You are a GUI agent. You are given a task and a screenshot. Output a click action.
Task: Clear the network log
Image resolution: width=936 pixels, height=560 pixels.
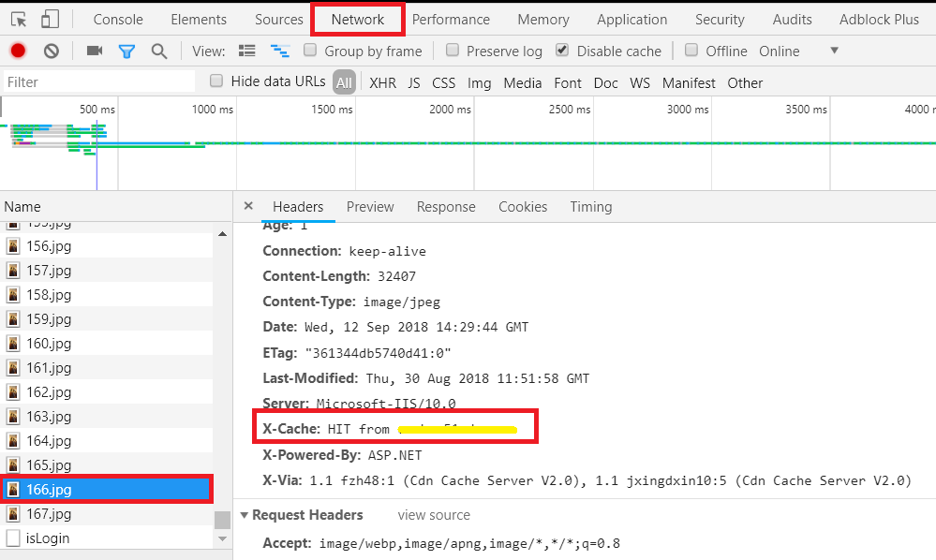click(51, 52)
